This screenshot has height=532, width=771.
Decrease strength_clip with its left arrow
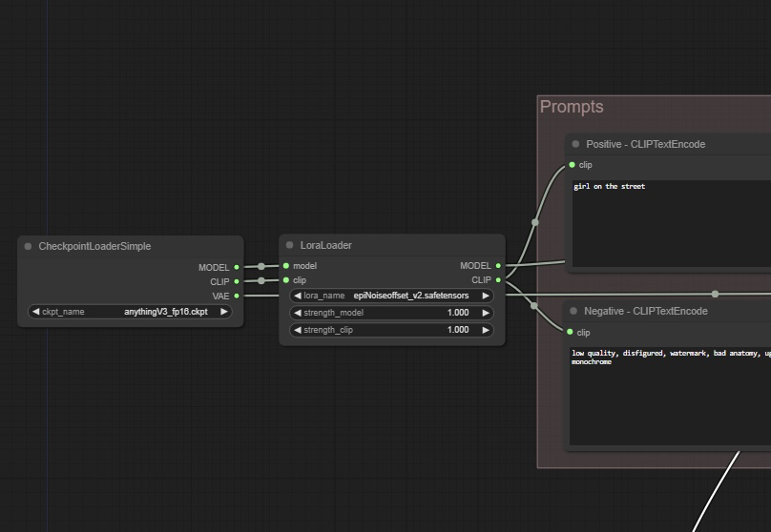tap(297, 330)
